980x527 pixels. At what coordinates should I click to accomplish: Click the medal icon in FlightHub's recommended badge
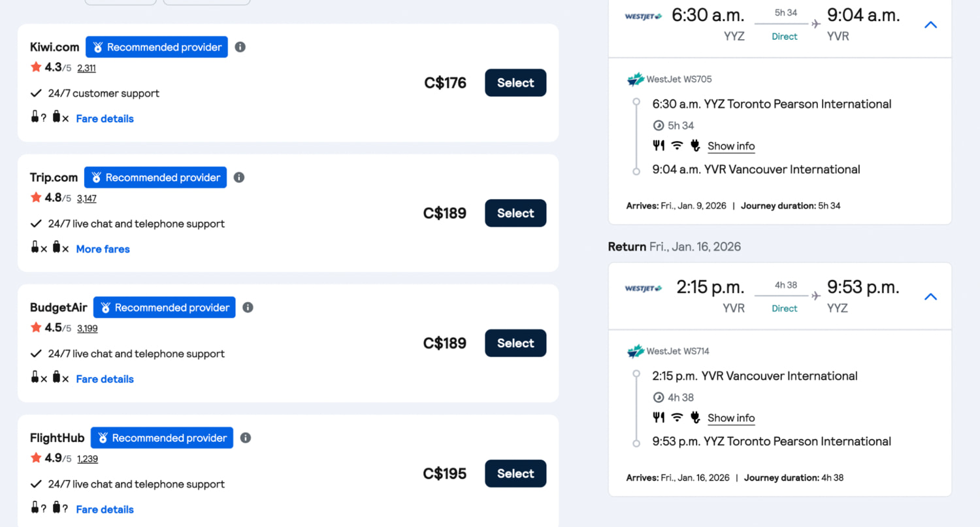click(103, 437)
